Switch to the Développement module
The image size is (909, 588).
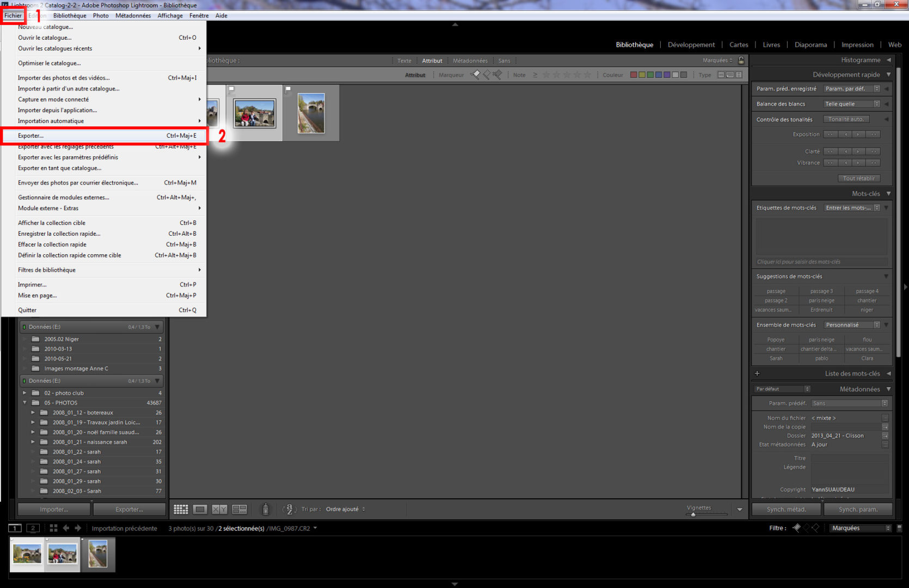[x=691, y=45]
